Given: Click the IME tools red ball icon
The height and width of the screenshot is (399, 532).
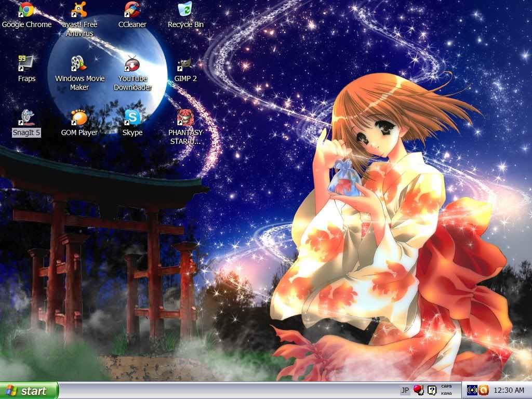Looking at the screenshot, I should 418,390.
